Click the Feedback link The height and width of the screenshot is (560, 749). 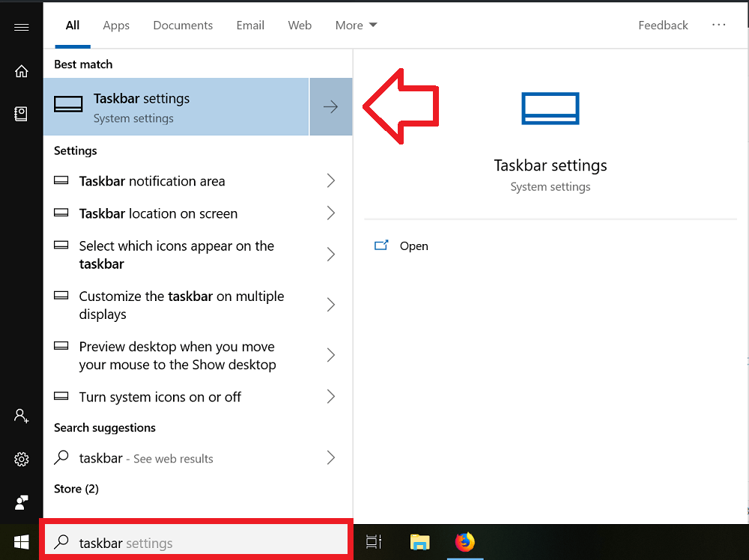663,25
